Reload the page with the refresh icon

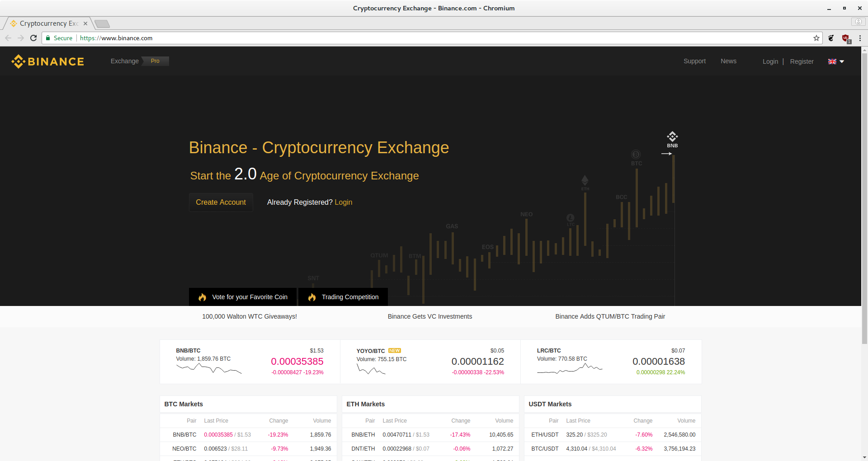(33, 38)
